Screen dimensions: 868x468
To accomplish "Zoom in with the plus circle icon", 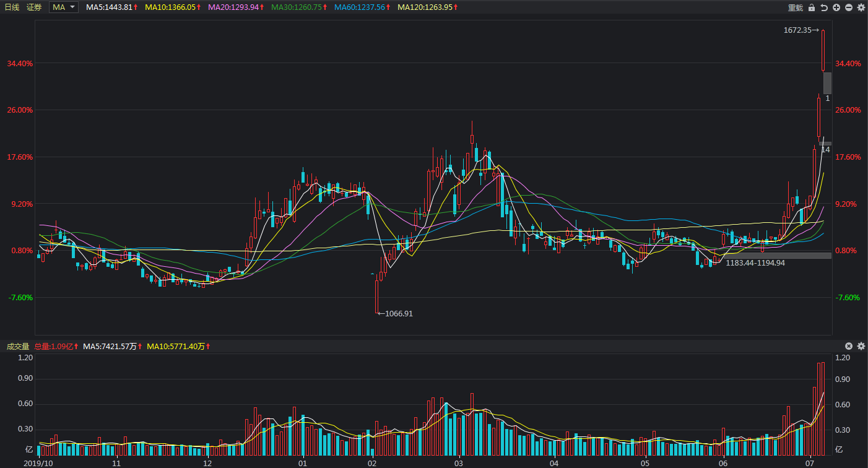I will pos(836,7).
